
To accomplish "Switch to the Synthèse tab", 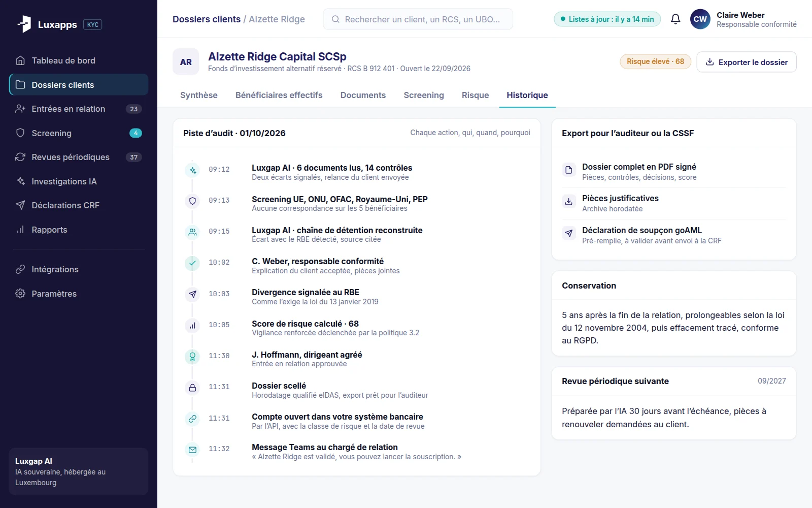I will 199,95.
